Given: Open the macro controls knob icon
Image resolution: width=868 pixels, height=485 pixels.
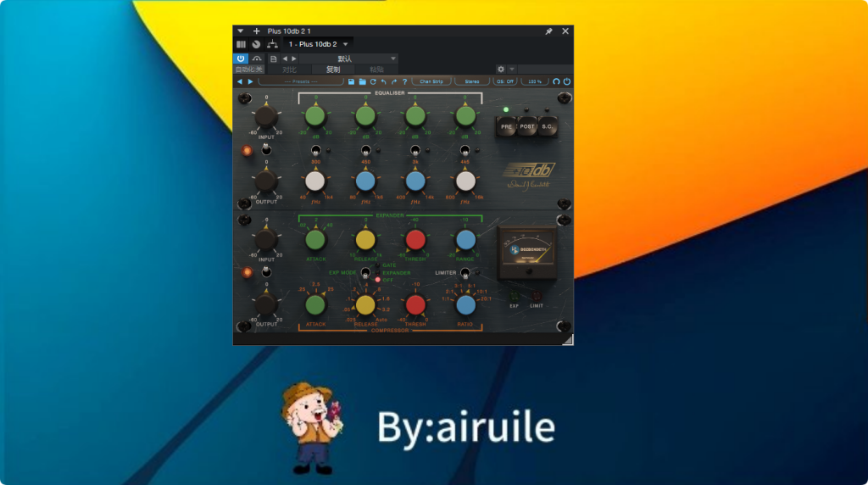Looking at the screenshot, I should coord(256,44).
